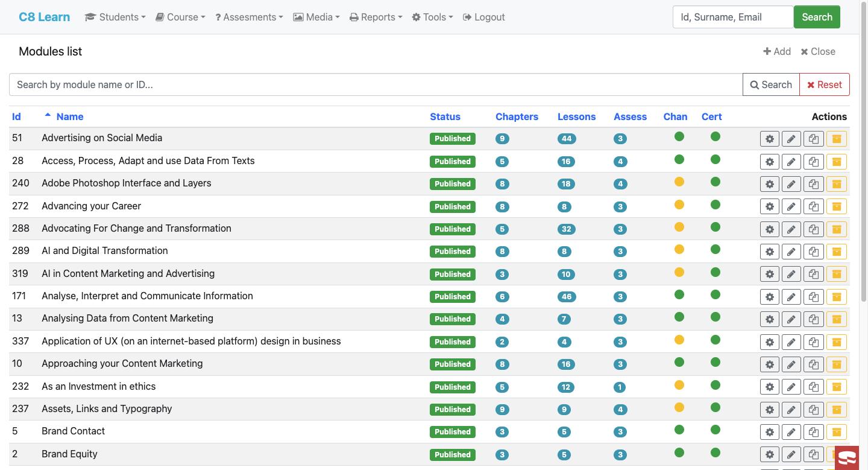Click the module Search button
868x470 pixels.
771,84
